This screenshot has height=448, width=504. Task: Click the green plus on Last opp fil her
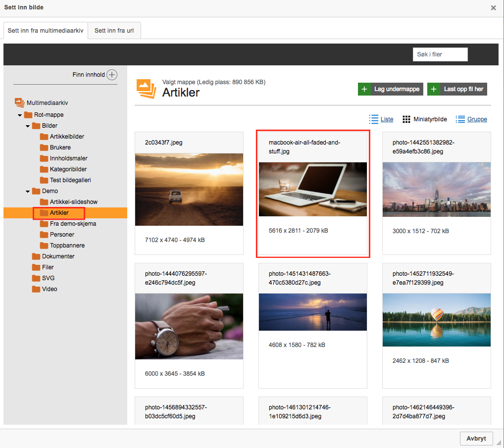click(434, 89)
